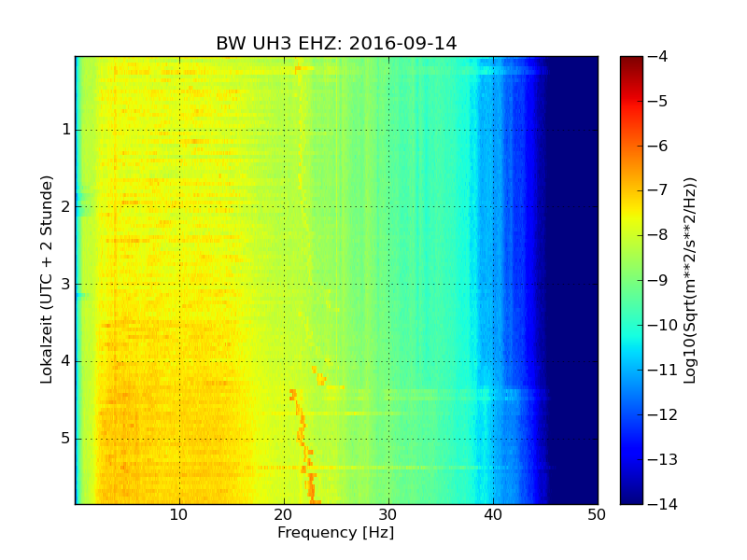Click the x-axis tick label 30
747x560 pixels.
(388, 515)
